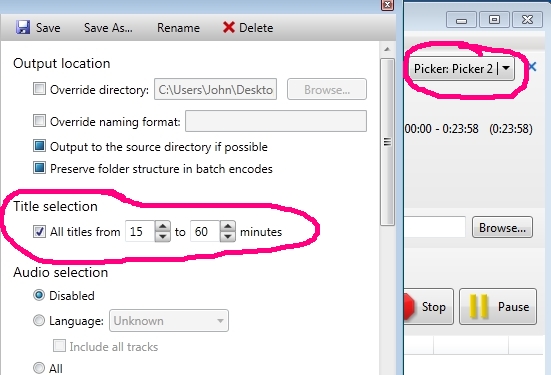Open the Unknown language dropdown
Screen dimensions: 551x375
[x=169, y=321]
